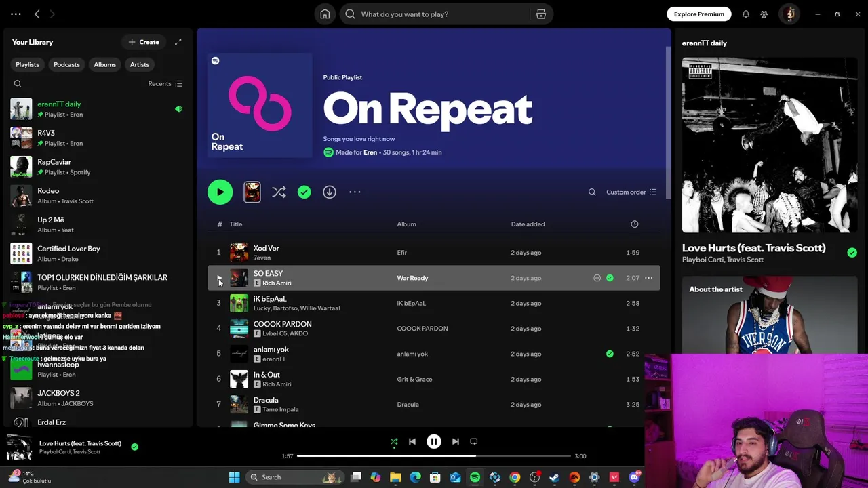868x488 pixels.
Task: Open the user profile avatar menu
Action: (789, 14)
